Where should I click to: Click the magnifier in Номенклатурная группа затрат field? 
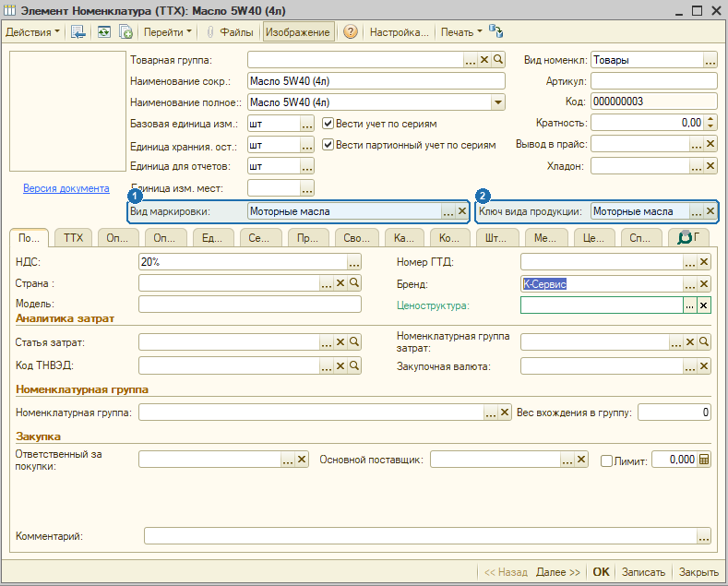tap(704, 342)
